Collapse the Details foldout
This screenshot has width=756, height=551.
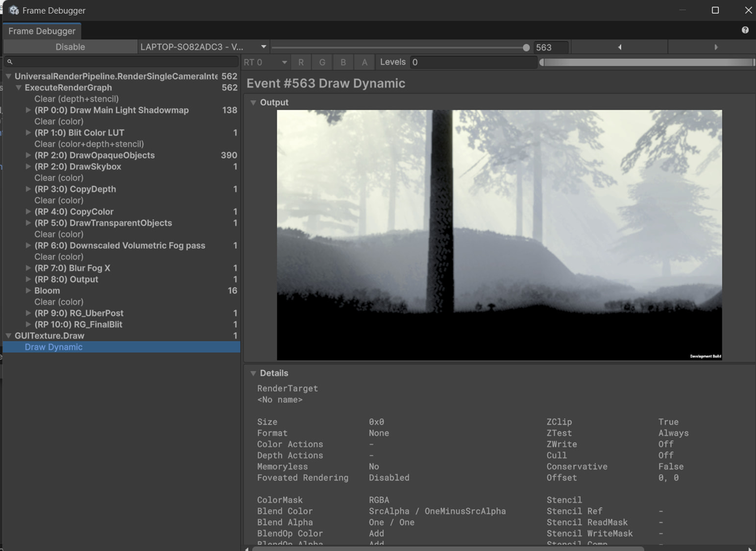253,373
